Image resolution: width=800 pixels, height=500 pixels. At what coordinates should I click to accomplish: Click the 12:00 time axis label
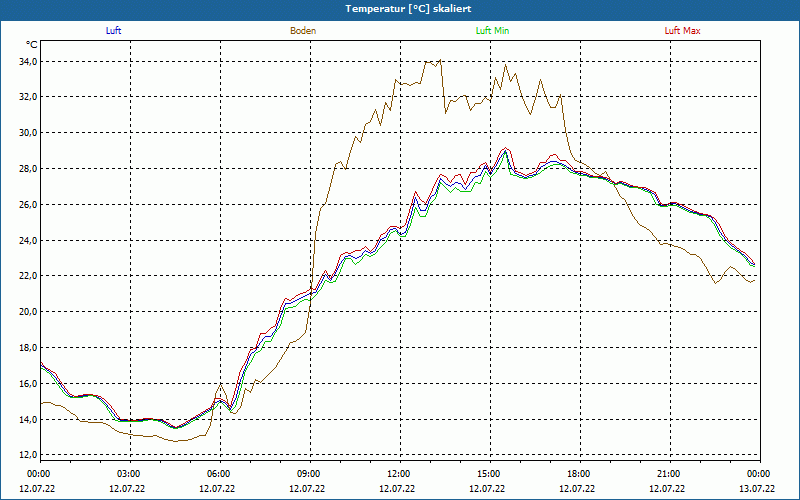(399, 473)
